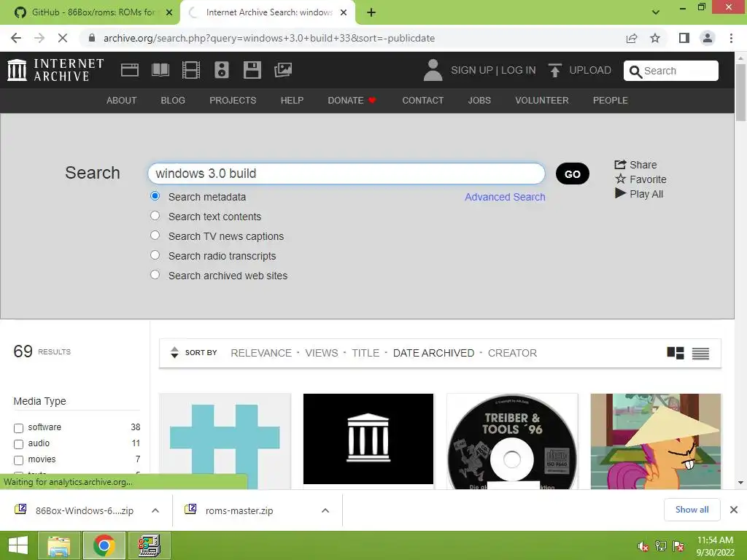Open the Texts book icon
The height and width of the screenshot is (560, 747).
[x=160, y=70]
